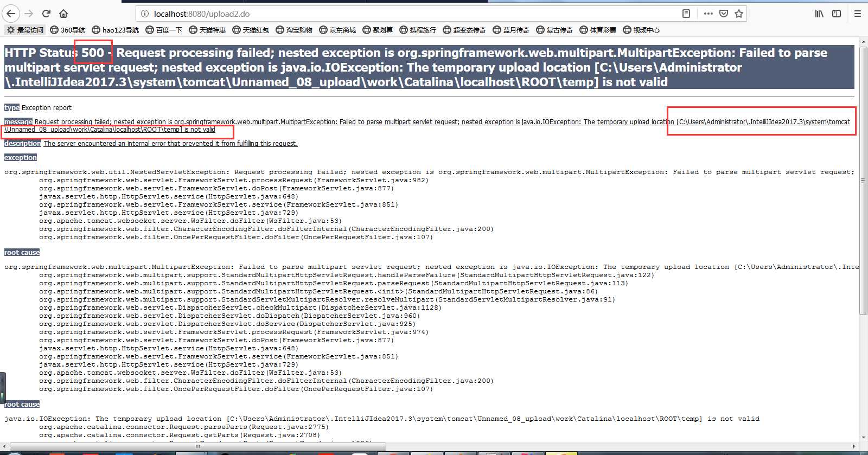Click the 'type' label
Screen dimensions: 868x455
[x=12, y=107]
